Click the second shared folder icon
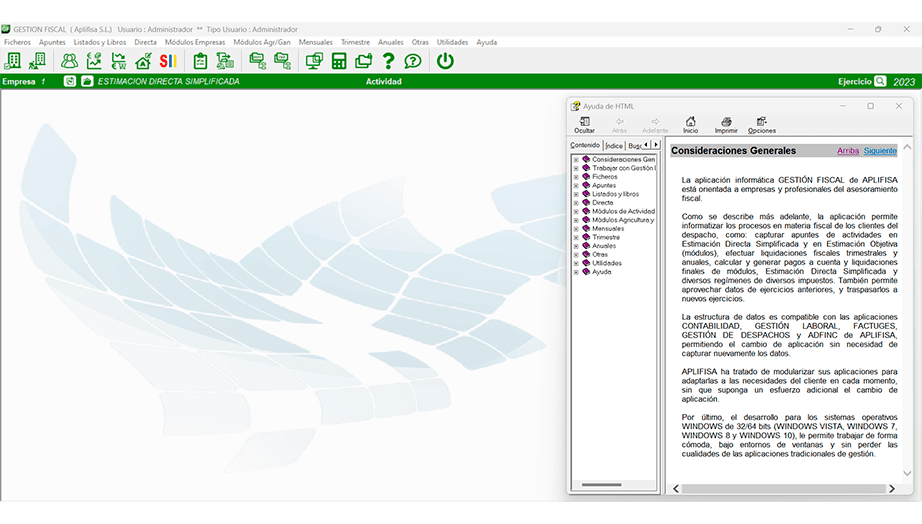This screenshot has width=922, height=524. pyautogui.click(x=282, y=61)
